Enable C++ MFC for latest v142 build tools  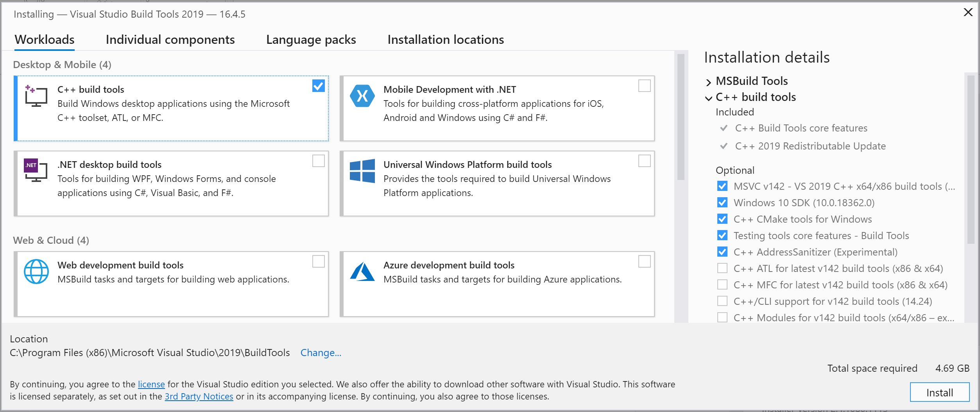tap(722, 285)
